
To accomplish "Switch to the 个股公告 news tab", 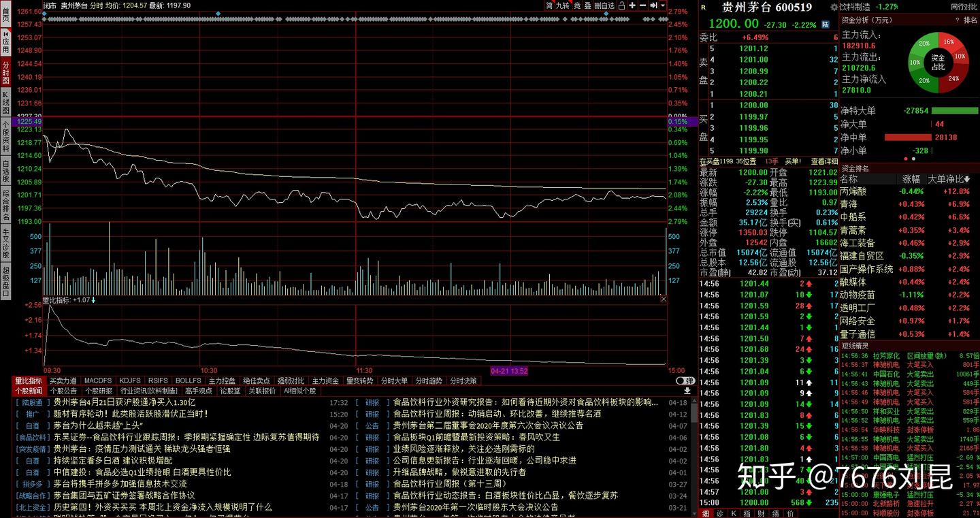I will tap(64, 391).
